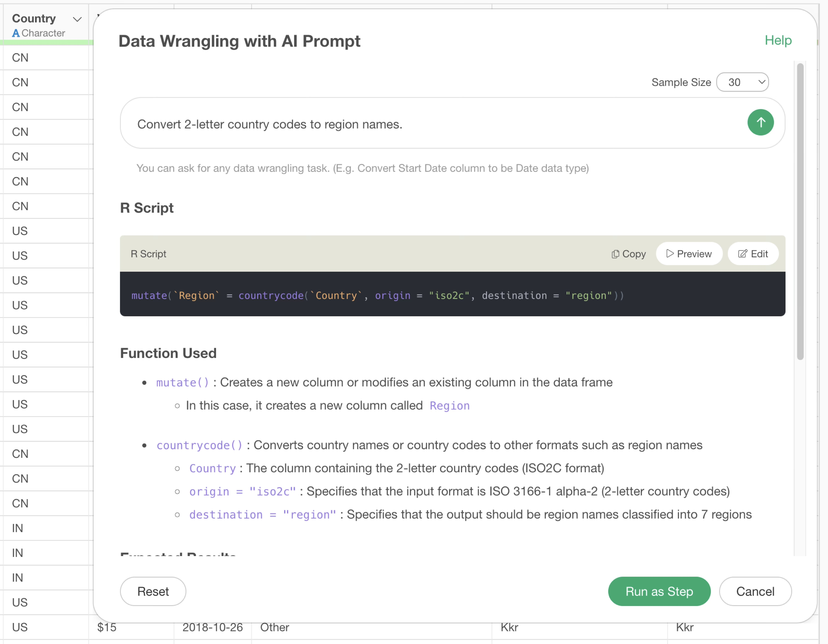The image size is (828, 644).
Task: Select the Other cell in bottom row
Action: tap(275, 627)
